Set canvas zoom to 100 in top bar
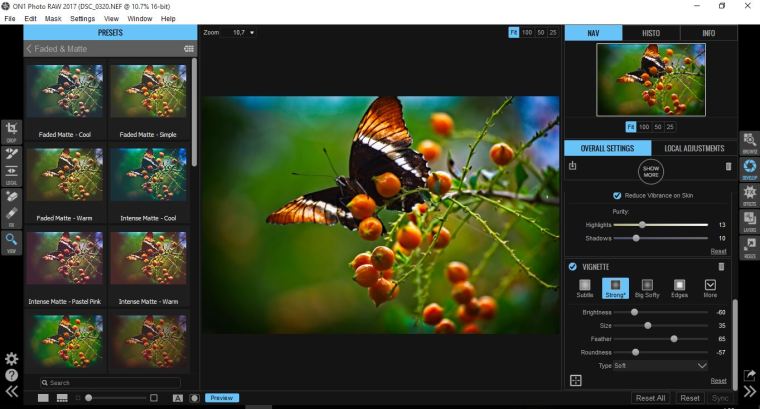 [x=527, y=32]
